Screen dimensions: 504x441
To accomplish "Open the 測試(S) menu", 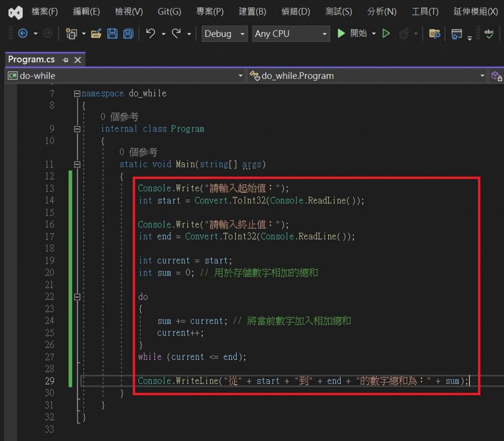I will [x=339, y=12].
